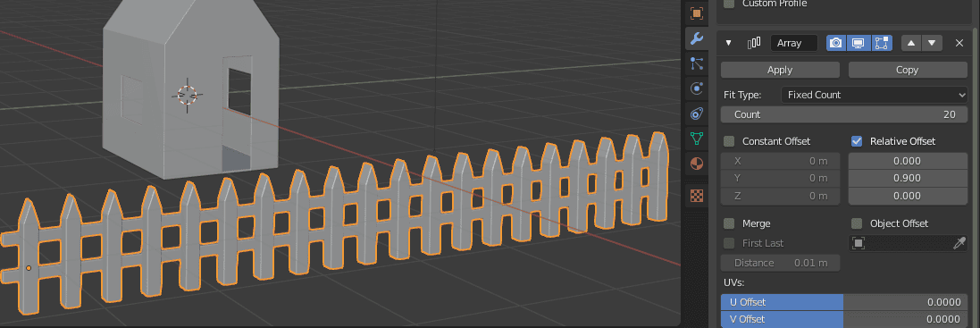Toggle Array modifier viewport display monitor

(x=859, y=43)
